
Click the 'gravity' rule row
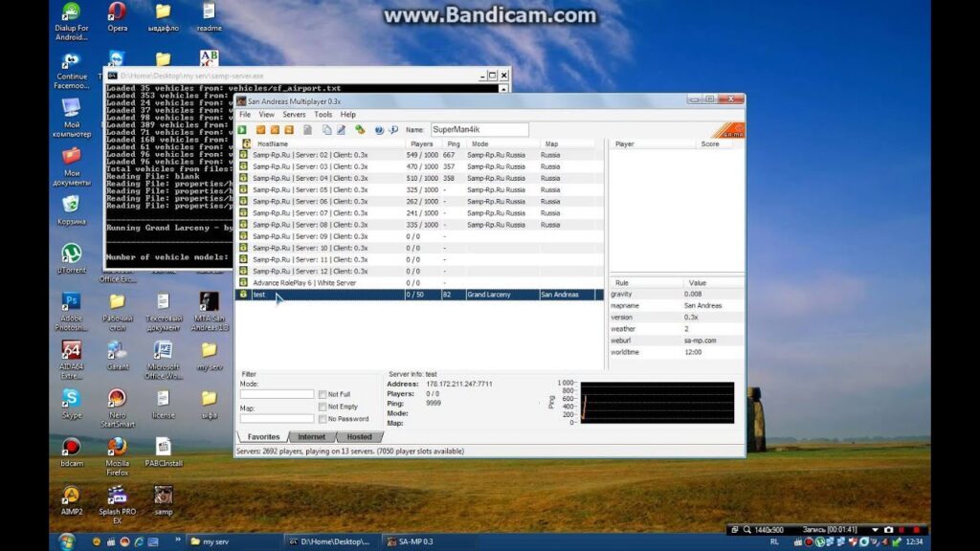coord(677,294)
